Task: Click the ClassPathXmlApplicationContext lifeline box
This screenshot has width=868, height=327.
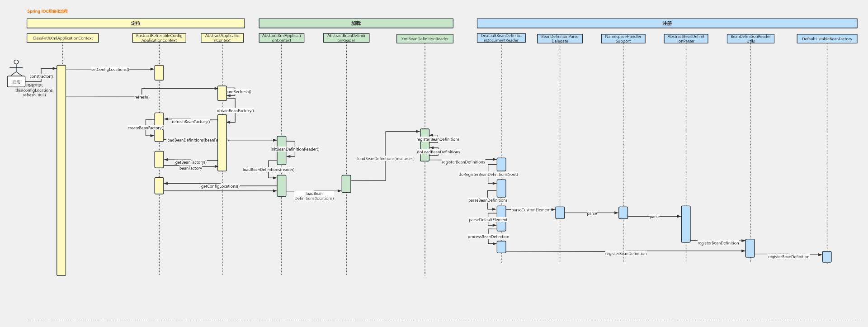Action: (x=62, y=38)
